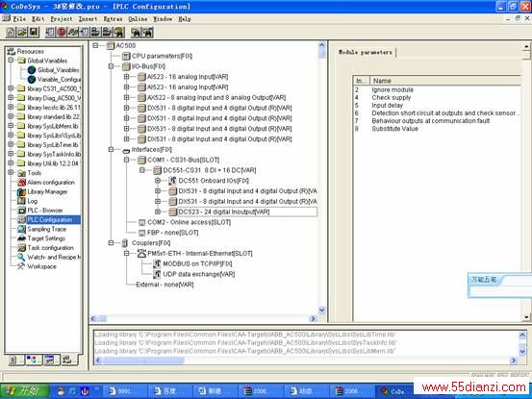
Task: Open the Extras menu
Action: click(x=113, y=19)
